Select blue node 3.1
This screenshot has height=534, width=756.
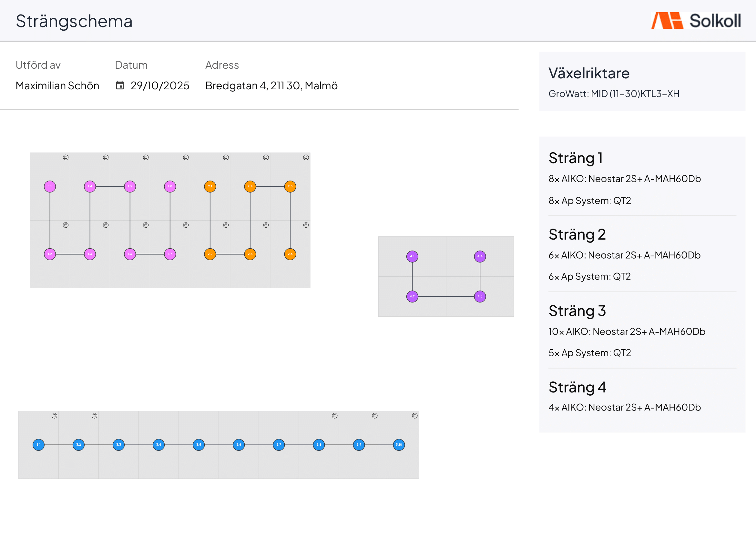click(38, 445)
